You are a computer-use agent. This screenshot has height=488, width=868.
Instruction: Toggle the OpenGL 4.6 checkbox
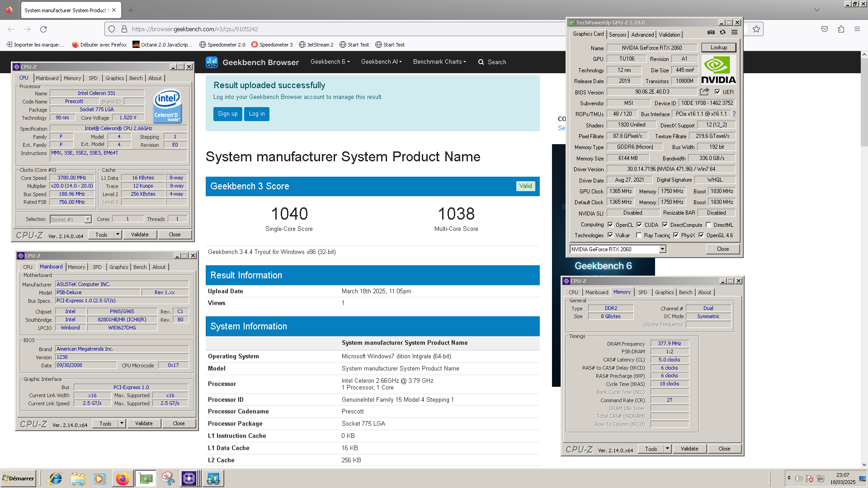pos(701,235)
